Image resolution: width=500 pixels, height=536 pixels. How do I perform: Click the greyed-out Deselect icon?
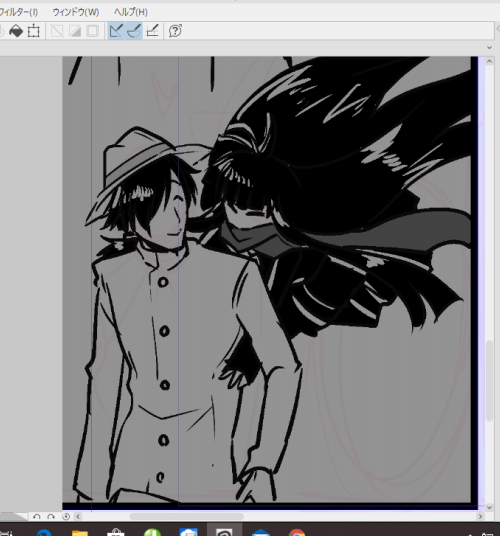point(57,31)
